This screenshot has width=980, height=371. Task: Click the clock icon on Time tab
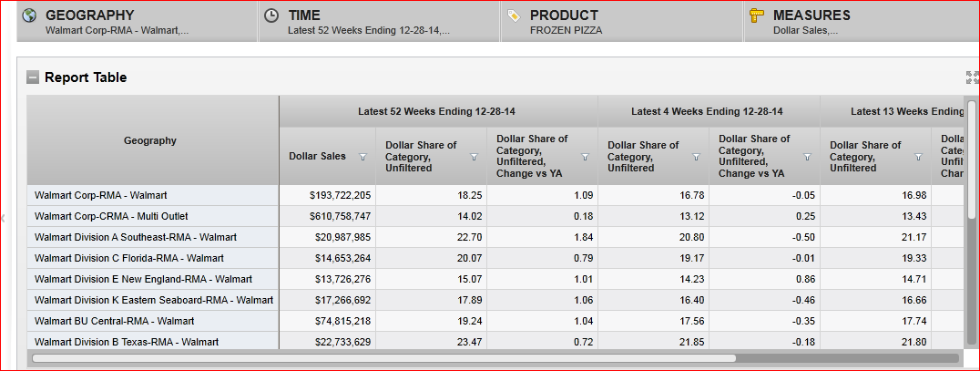coord(271,15)
